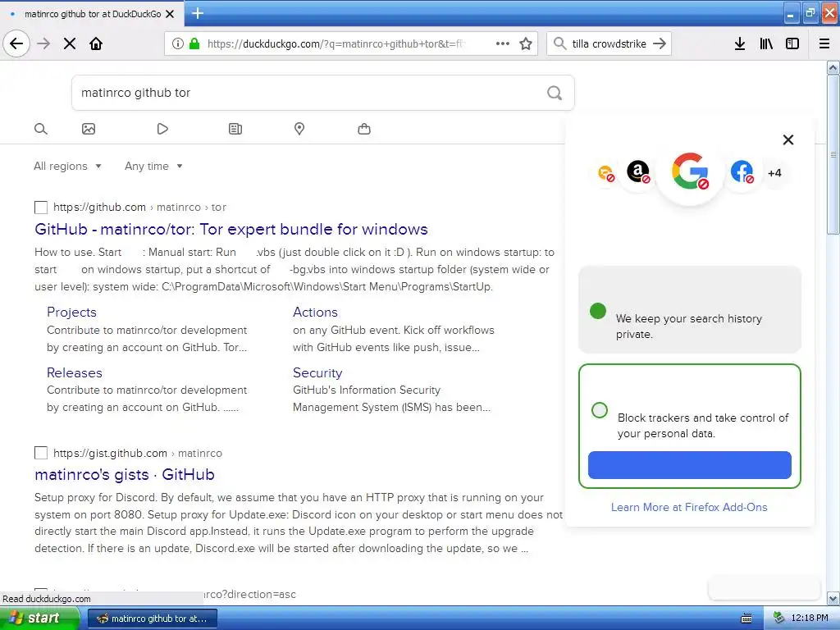Select the search history private radio
Viewport: 840px width, 630px height.
pos(598,311)
